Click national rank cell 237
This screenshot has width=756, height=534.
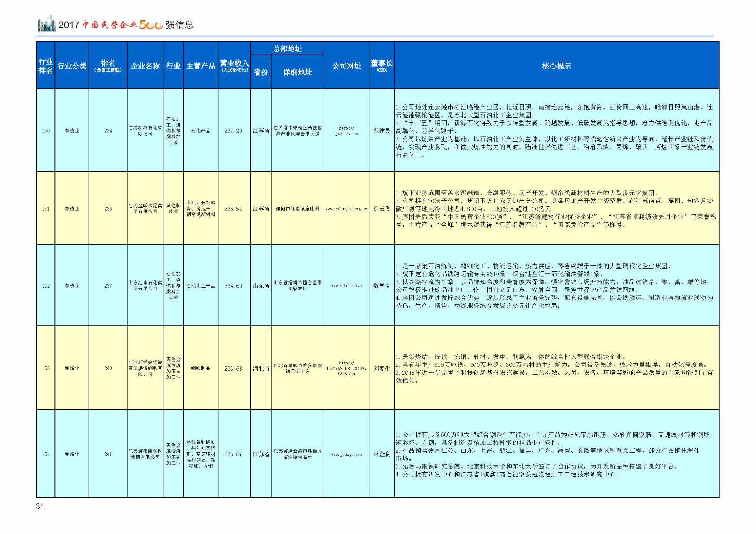point(108,286)
